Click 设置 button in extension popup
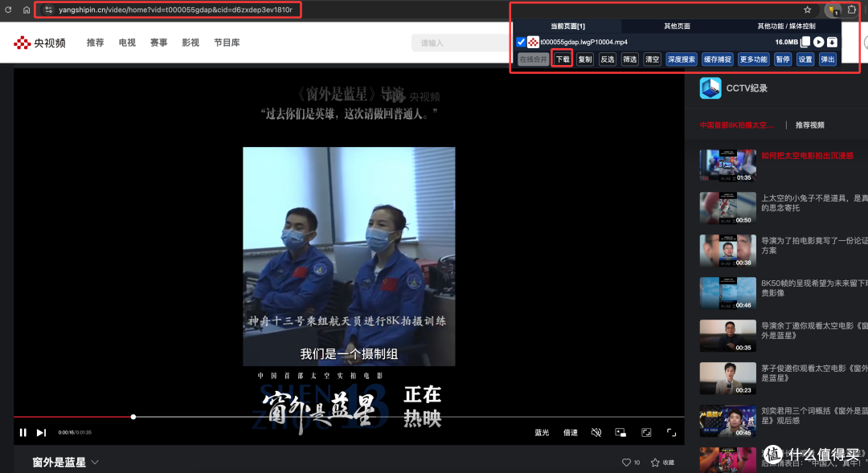 pos(805,59)
